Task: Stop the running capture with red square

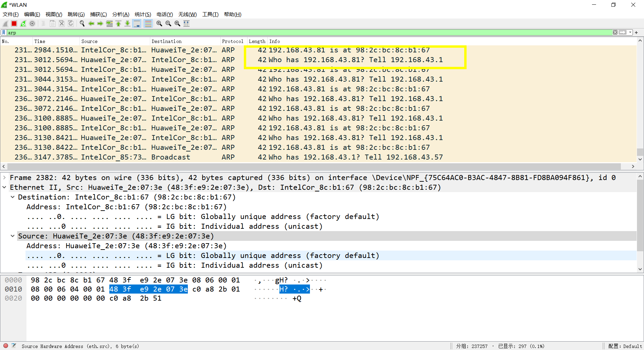Action: [x=14, y=24]
